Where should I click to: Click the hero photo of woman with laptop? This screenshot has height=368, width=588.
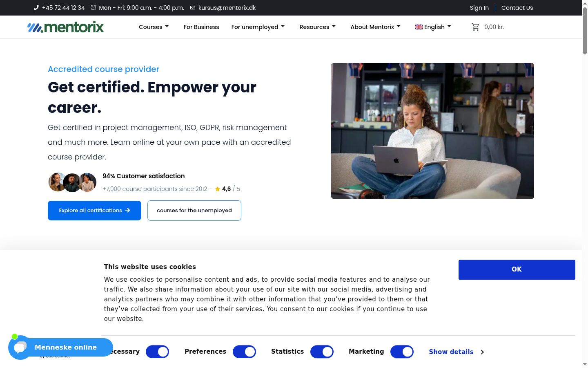[x=432, y=131]
